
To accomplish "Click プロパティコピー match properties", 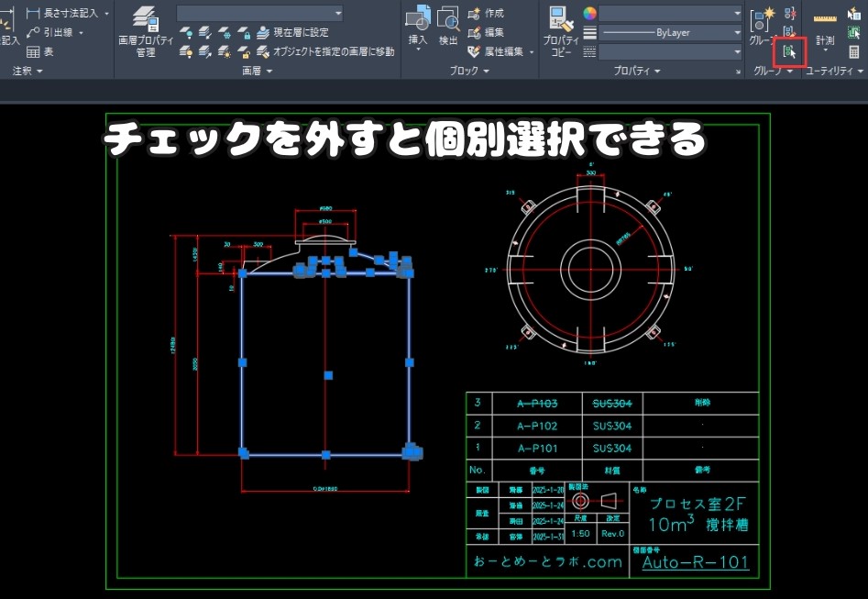I will tap(561, 31).
